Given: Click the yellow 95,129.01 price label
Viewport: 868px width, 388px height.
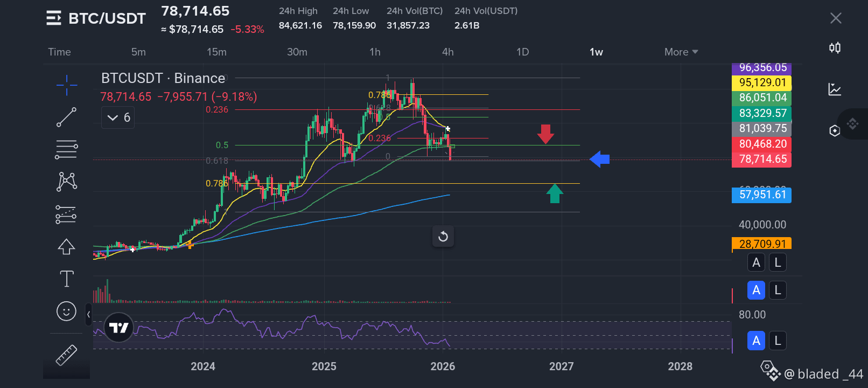Looking at the screenshot, I should coord(761,82).
